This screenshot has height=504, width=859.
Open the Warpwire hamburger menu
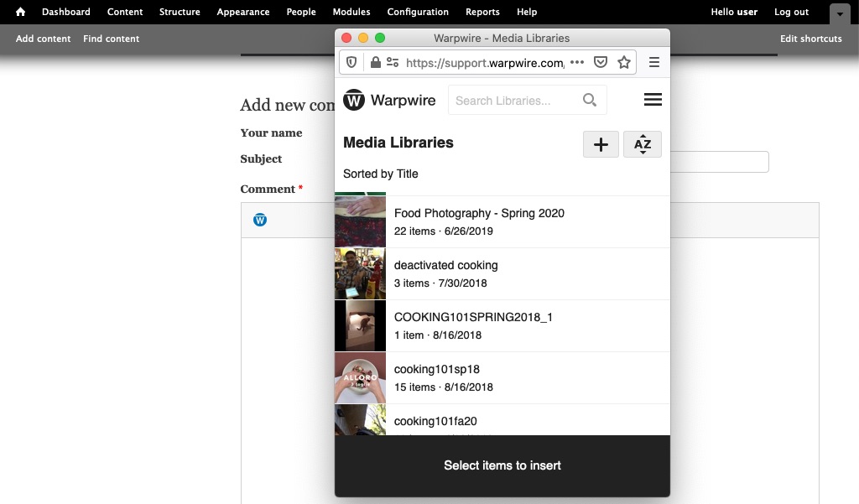click(653, 100)
